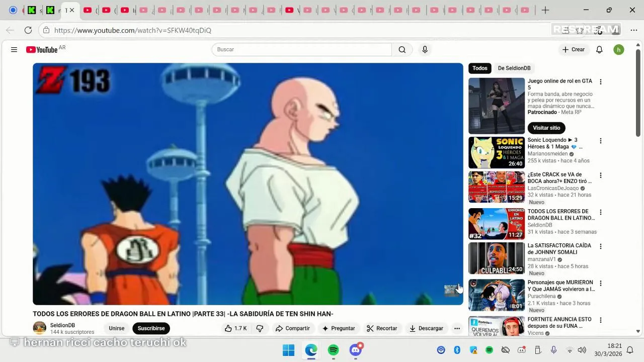Screen dimensions: 644x362
Task: Switch to the first green K browser tab
Action: click(x=32, y=10)
